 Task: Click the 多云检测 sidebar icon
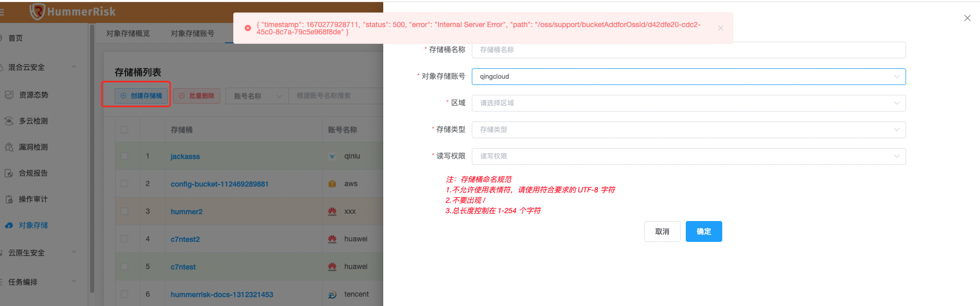click(x=9, y=121)
